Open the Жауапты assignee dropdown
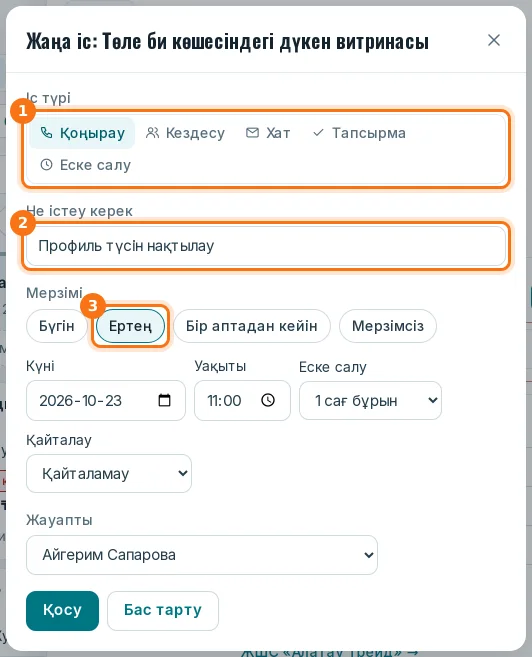Image resolution: width=532 pixels, height=657 pixels. pyautogui.click(x=202, y=555)
